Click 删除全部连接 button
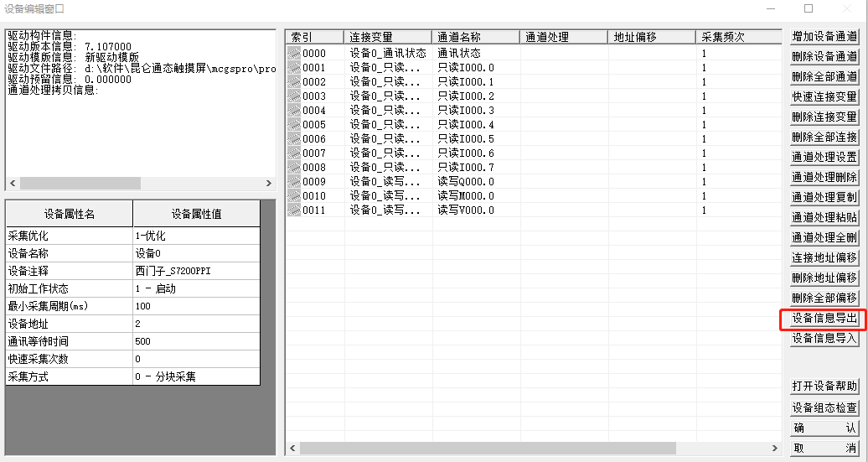The width and height of the screenshot is (868, 462). tap(824, 137)
